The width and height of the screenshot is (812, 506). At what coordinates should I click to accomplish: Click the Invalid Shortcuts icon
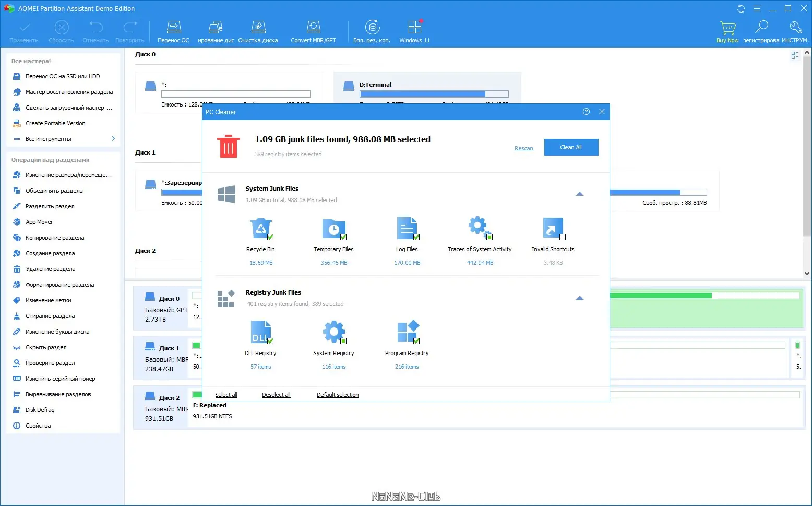tap(553, 229)
